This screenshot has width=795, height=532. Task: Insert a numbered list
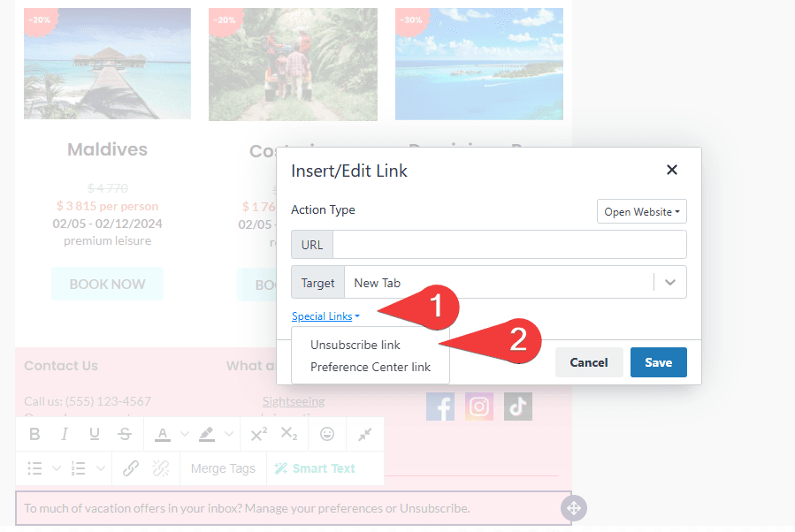click(78, 468)
